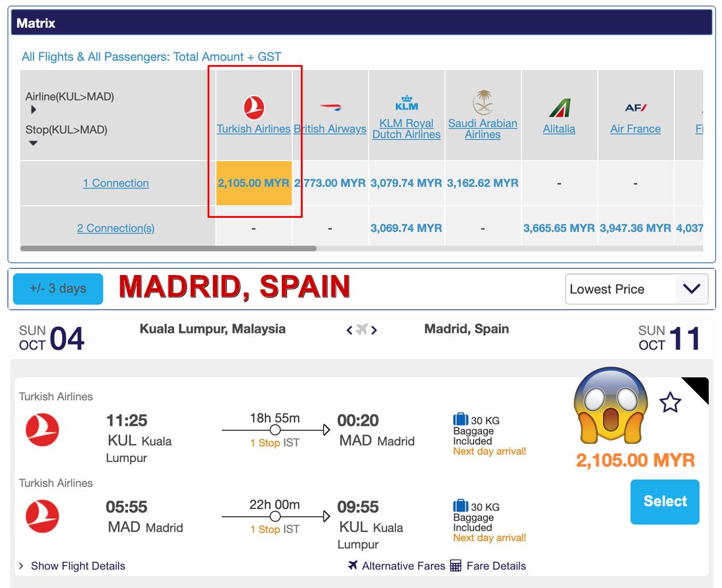Filter by 2 Connection(s) row
This screenshot has width=722, height=588.
116,228
